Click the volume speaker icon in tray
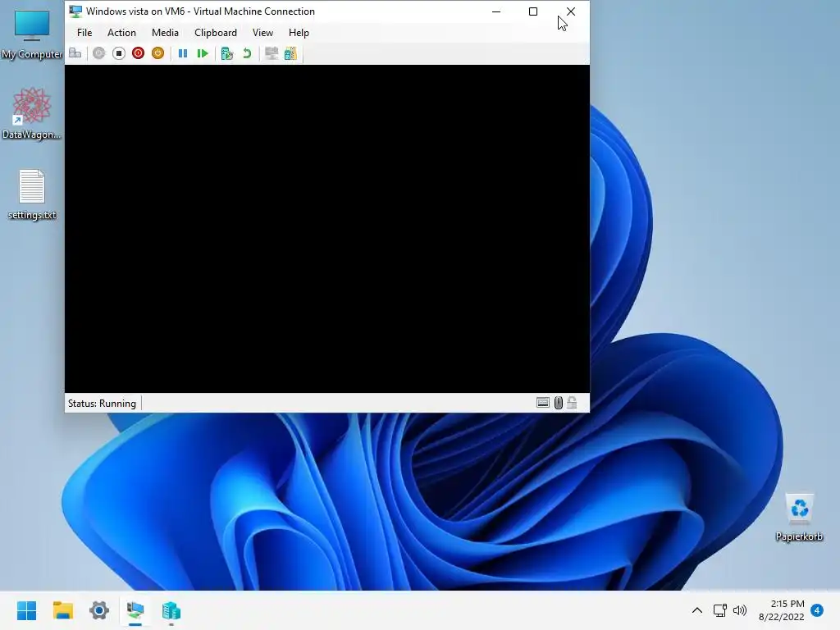The height and width of the screenshot is (630, 840). tap(740, 610)
